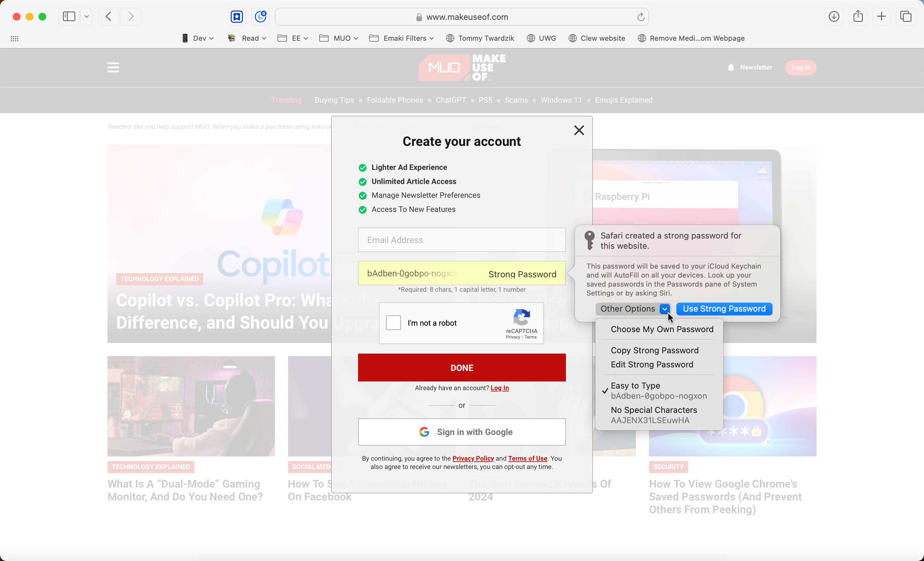
Task: Open the Share sheet
Action: click(858, 16)
